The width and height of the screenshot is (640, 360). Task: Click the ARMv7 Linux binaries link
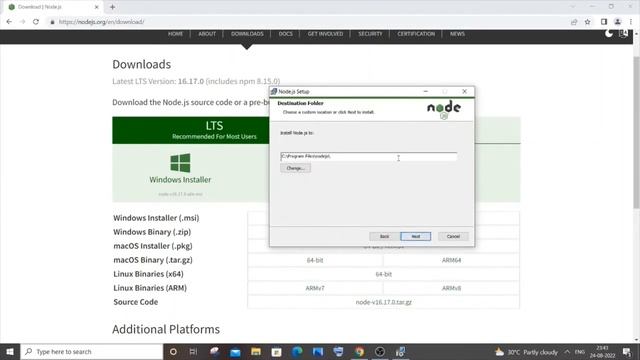315,288
